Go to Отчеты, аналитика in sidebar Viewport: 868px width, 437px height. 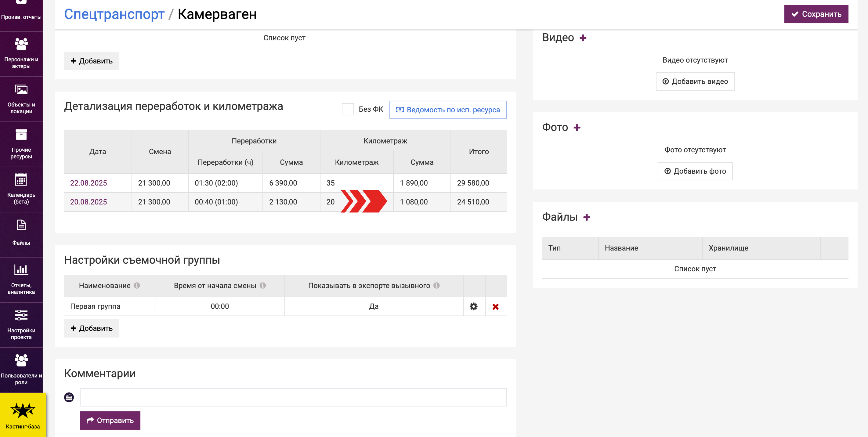click(21, 279)
